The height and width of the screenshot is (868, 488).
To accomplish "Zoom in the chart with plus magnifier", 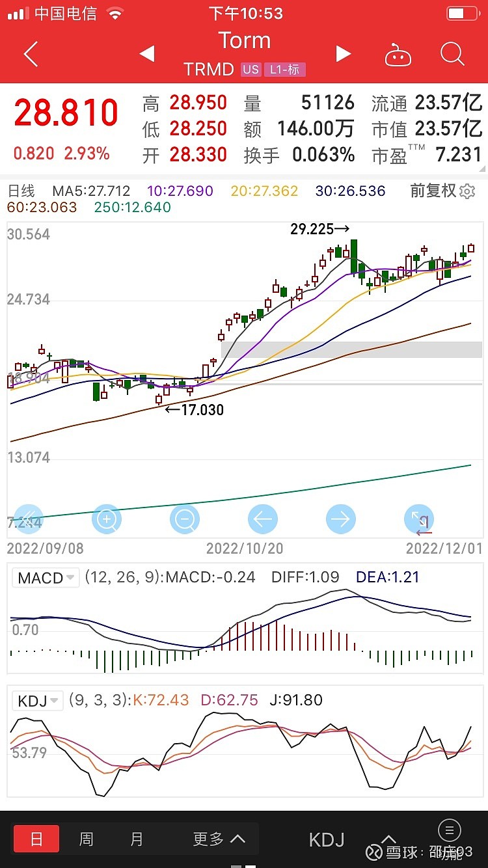I will click(x=107, y=519).
